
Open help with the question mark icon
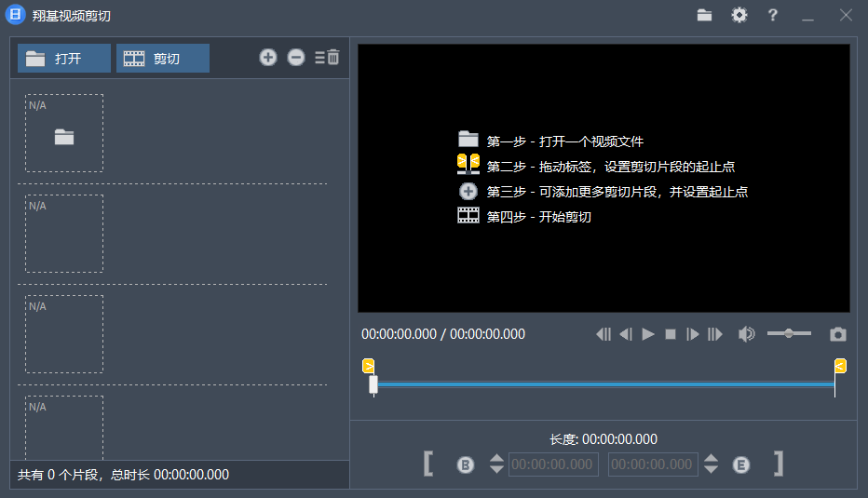click(773, 15)
